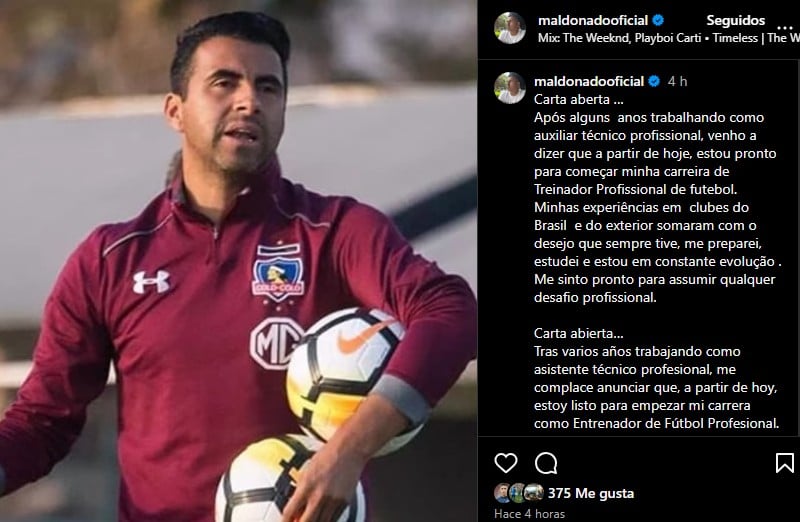This screenshot has height=522, width=800.
Task: Click the Carta abierta Spanish caption paragraph
Action: click(657, 378)
